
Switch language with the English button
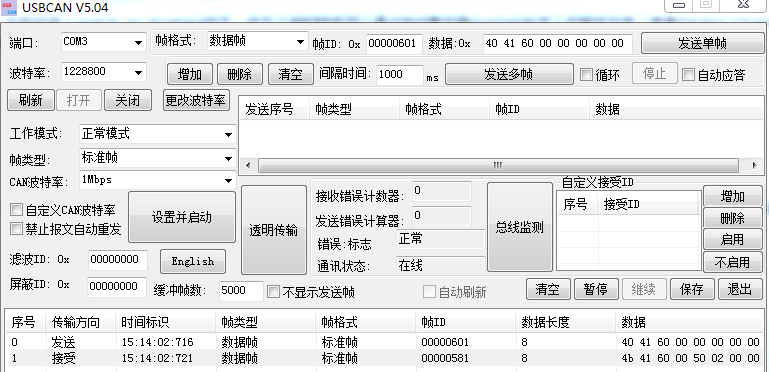(x=193, y=261)
